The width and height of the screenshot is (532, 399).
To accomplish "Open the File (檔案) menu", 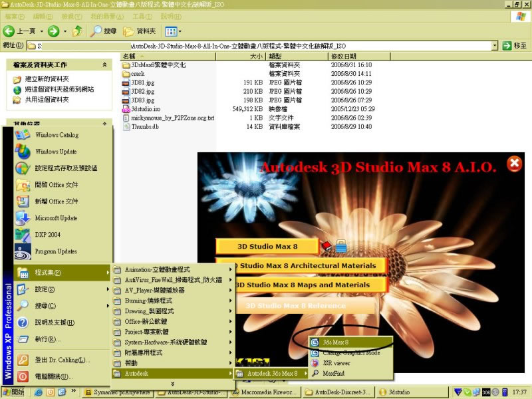I will (x=14, y=16).
